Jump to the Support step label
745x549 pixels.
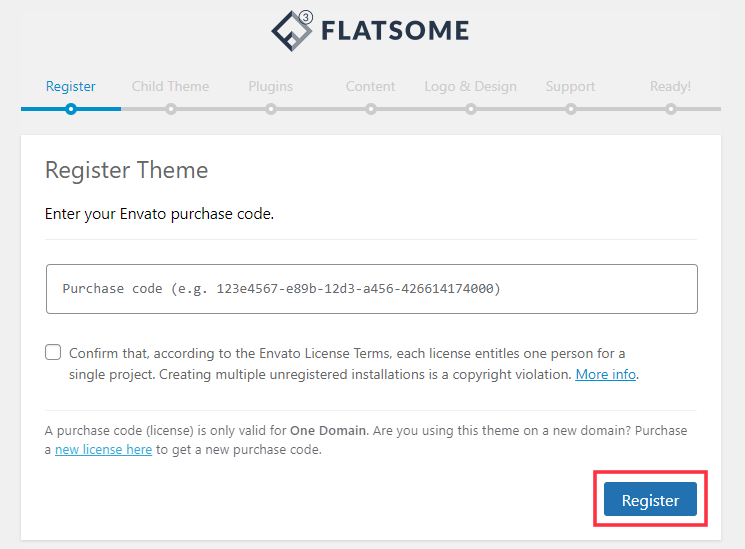(571, 87)
